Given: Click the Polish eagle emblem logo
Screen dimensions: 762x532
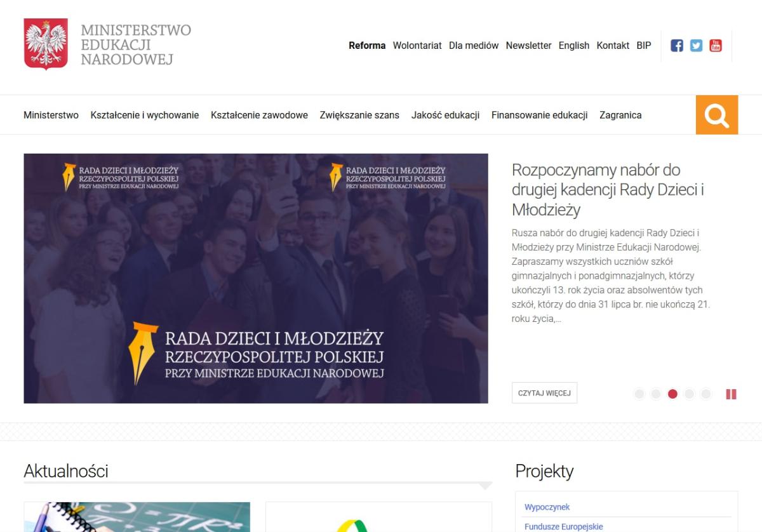Looking at the screenshot, I should pyautogui.click(x=46, y=44).
